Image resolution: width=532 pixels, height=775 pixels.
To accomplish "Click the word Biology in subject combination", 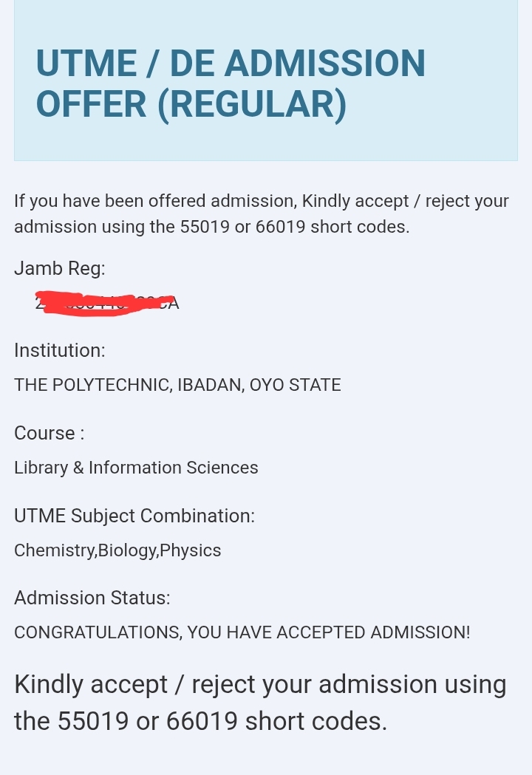I will pos(128,550).
